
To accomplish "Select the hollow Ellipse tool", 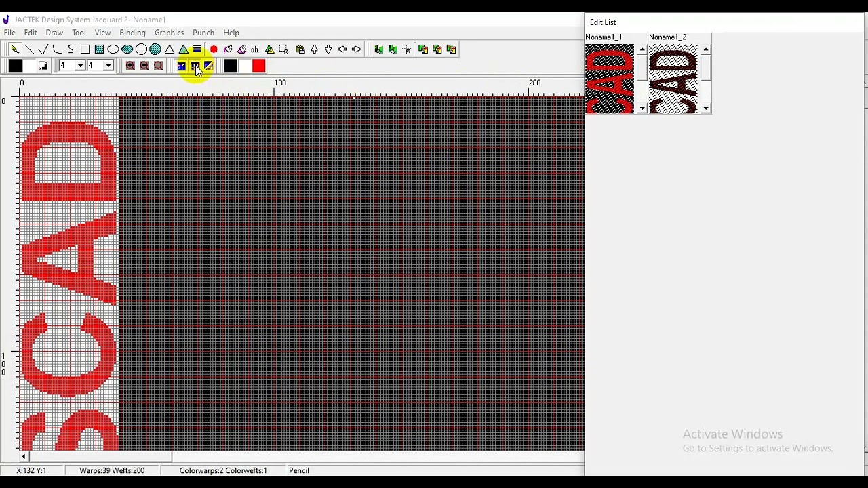I will tap(113, 49).
